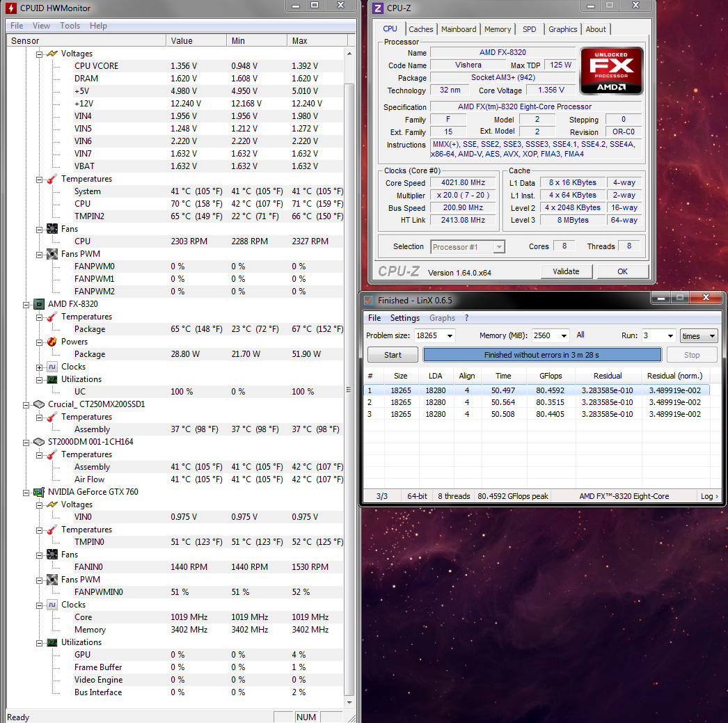Open the Log link in LinX status bar
The image size is (728, 723).
(x=709, y=497)
